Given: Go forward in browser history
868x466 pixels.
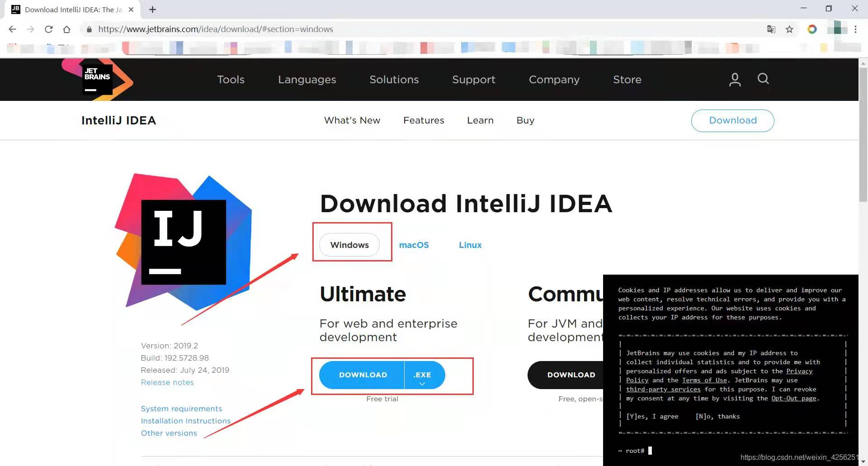Looking at the screenshot, I should 30,29.
